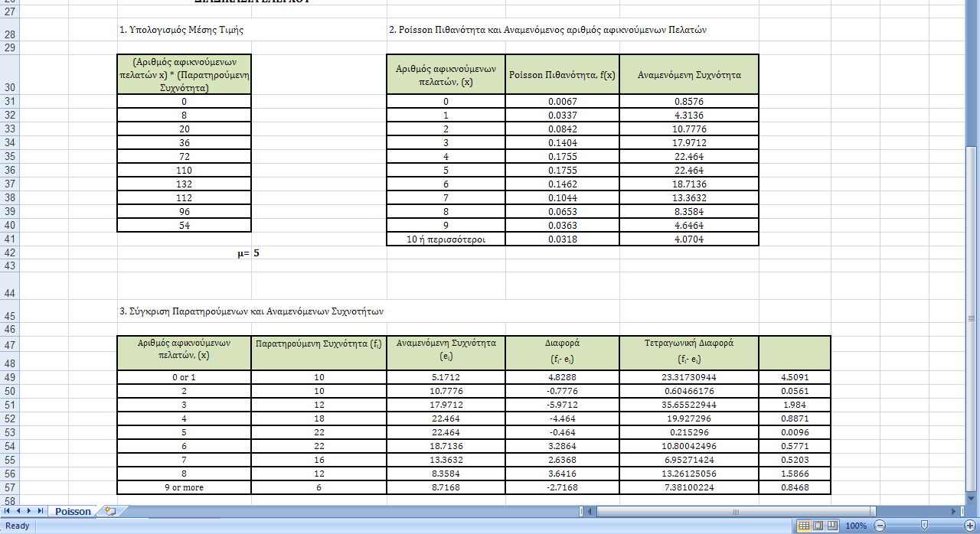The height and width of the screenshot is (534, 980).
Task: Select the 'Poisson Πιθανότητα, f(x)' header cell
Action: click(563, 74)
